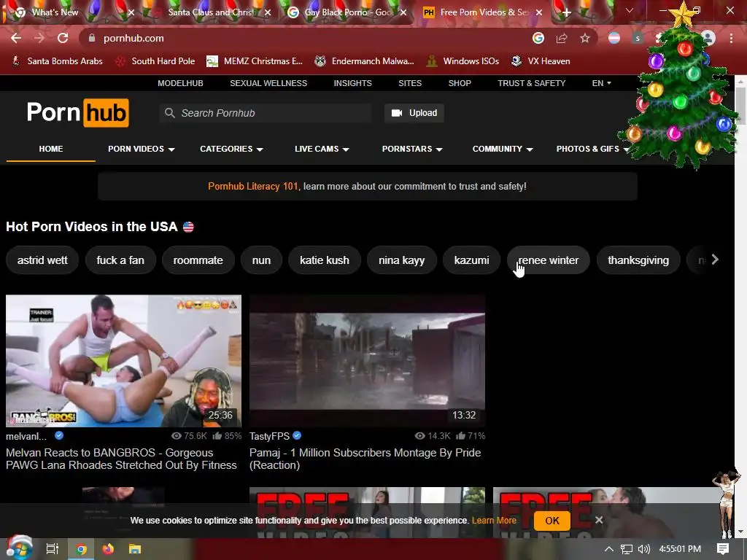The height and width of the screenshot is (560, 747).
Task: Expand the COMMUNITY dropdown menu
Action: point(503,149)
